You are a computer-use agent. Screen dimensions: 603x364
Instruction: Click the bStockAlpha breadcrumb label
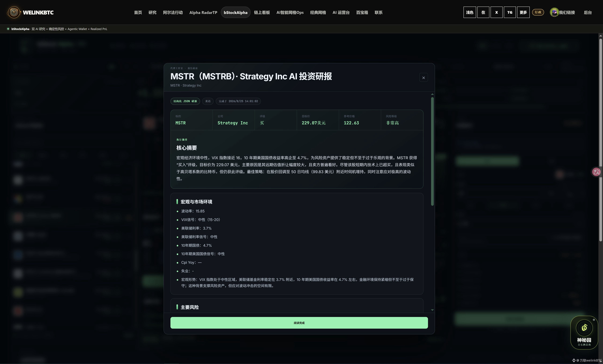click(x=20, y=29)
